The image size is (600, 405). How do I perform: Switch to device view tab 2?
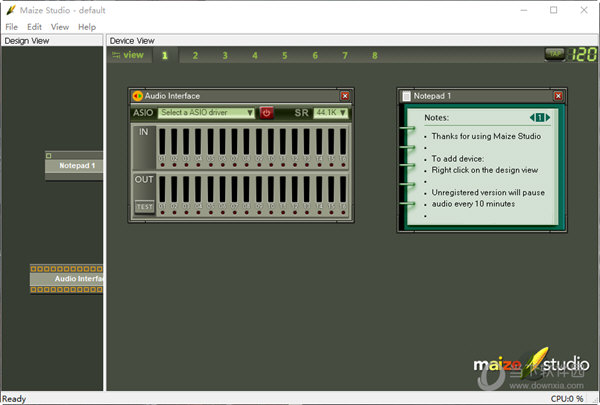click(x=195, y=56)
